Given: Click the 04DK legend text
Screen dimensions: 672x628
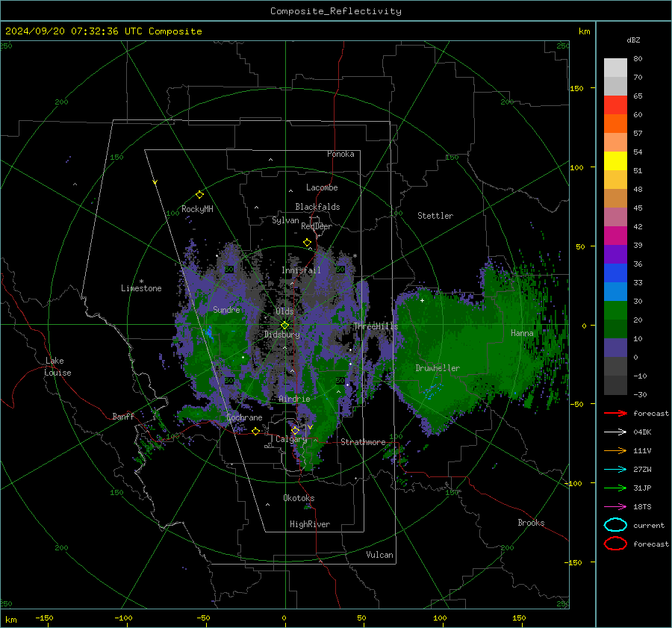Looking at the screenshot, I should (x=642, y=432).
